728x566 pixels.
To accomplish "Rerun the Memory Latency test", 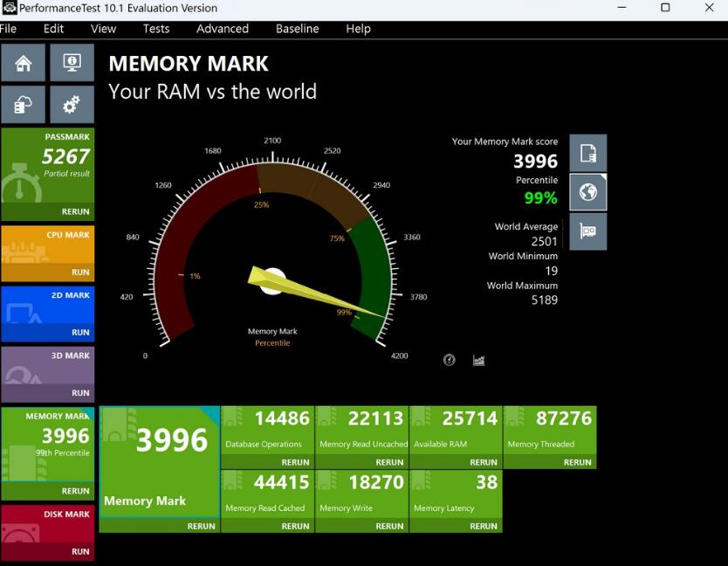I will (x=483, y=526).
